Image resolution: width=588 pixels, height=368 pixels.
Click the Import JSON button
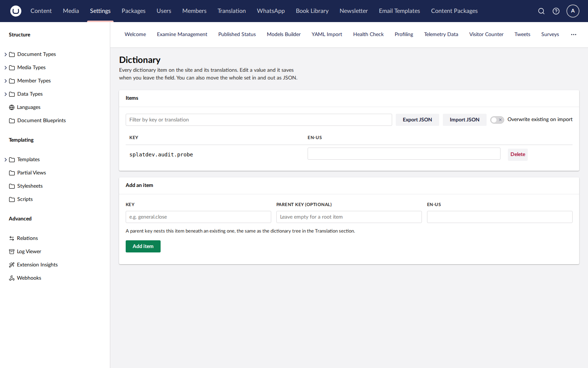click(465, 120)
